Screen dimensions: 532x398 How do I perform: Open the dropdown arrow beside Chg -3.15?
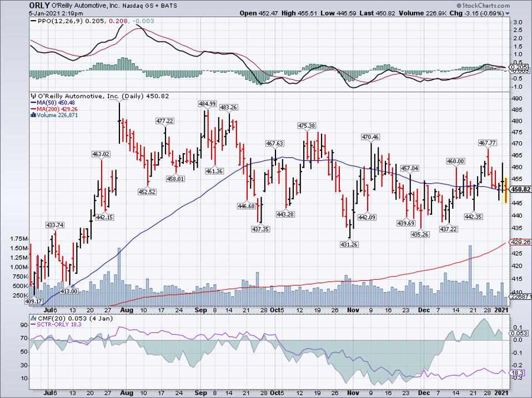[x=508, y=13]
